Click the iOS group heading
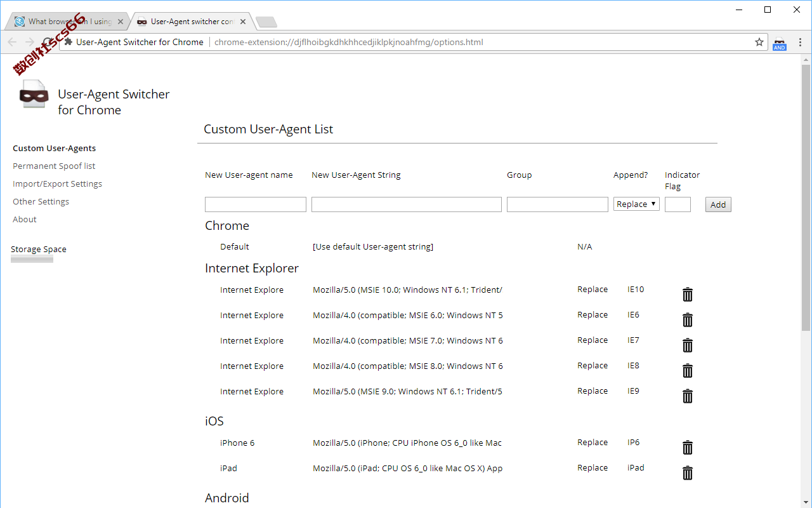 [x=214, y=421]
